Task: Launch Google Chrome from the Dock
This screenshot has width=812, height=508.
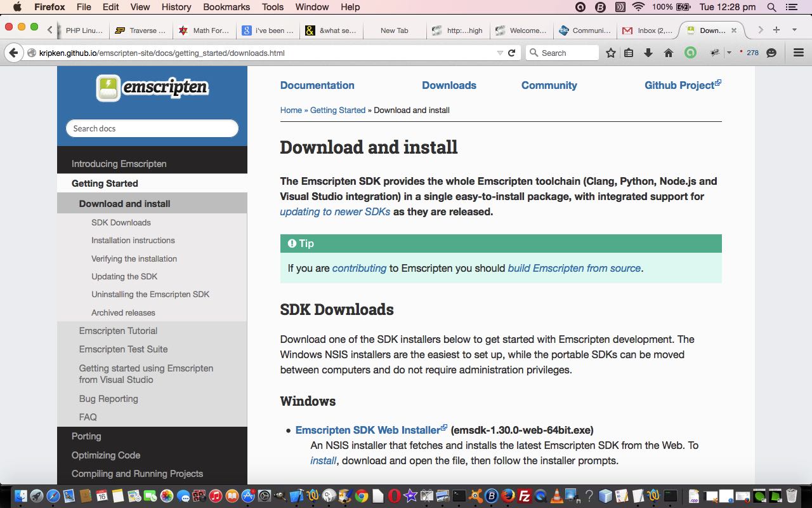Action: coord(362,496)
